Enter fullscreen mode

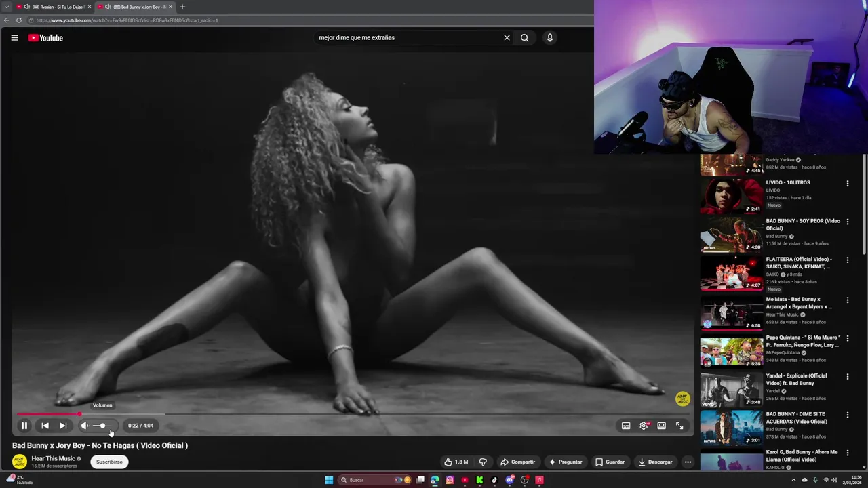679,426
